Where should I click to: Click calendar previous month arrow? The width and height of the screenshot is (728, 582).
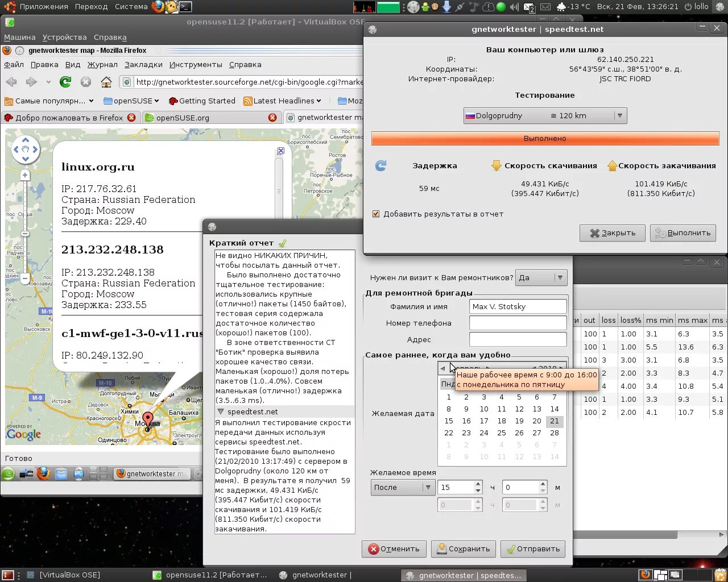coord(443,368)
